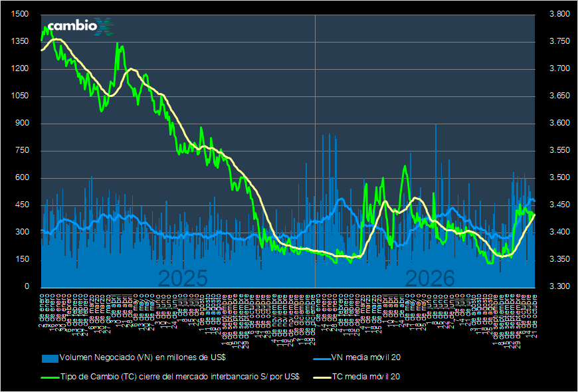Click the blue Volumen Negociado legend swatch

coord(50,357)
